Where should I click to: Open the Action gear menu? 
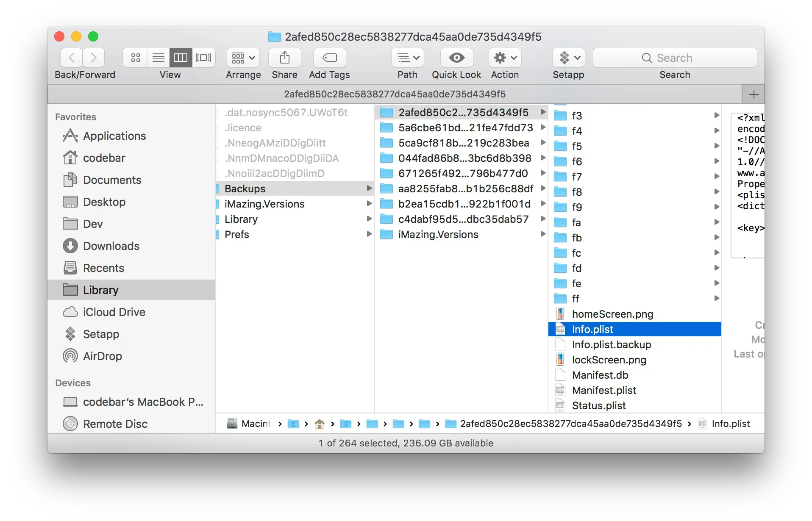504,58
